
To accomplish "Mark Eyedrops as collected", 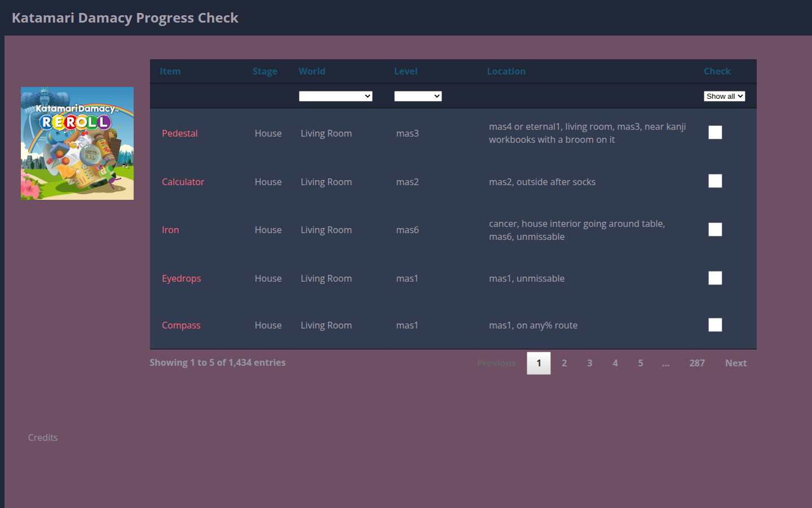I will [715, 278].
